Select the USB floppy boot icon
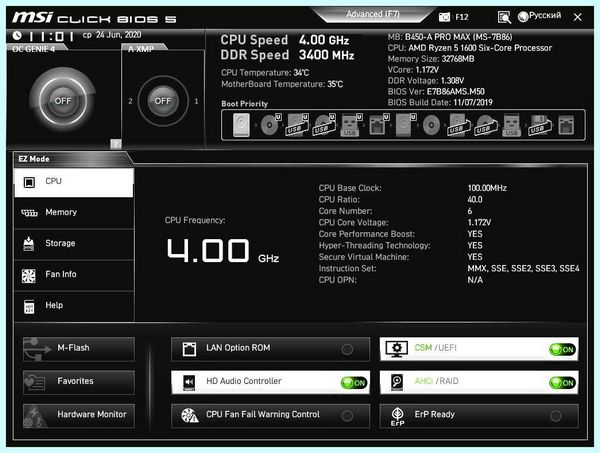Viewport: 600px width, 453px height. [x=539, y=125]
